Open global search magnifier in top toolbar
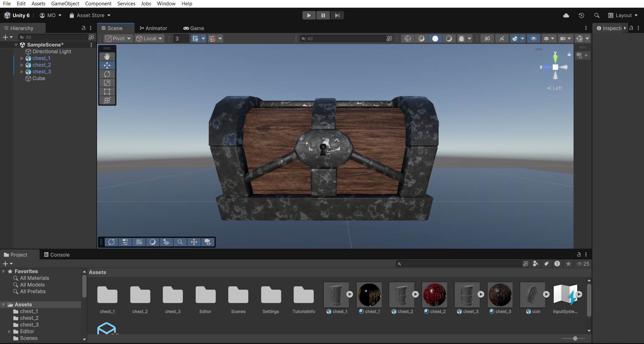This screenshot has width=644, height=344. click(597, 15)
